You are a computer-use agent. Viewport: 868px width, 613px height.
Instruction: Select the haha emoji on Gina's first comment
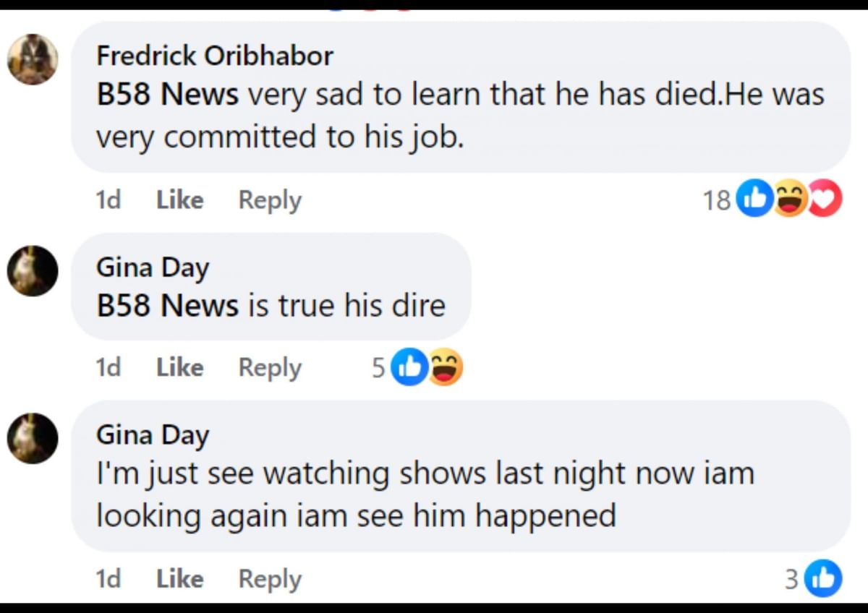click(444, 367)
